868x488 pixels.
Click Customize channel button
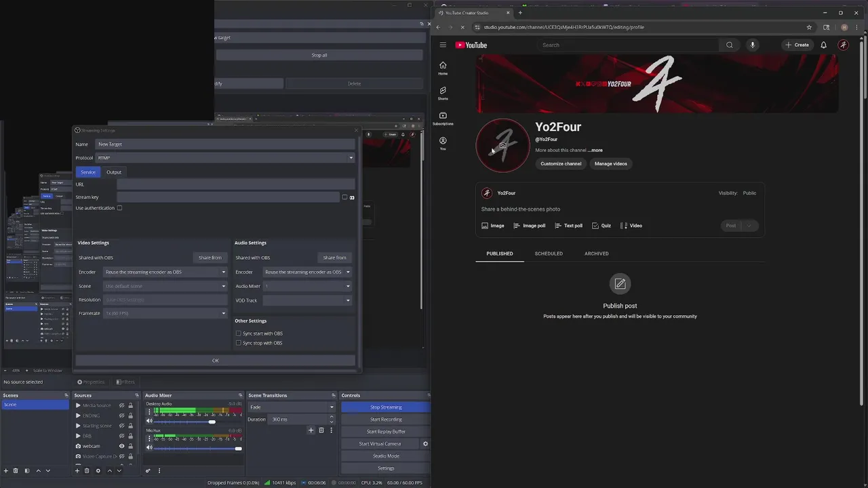[x=561, y=163]
